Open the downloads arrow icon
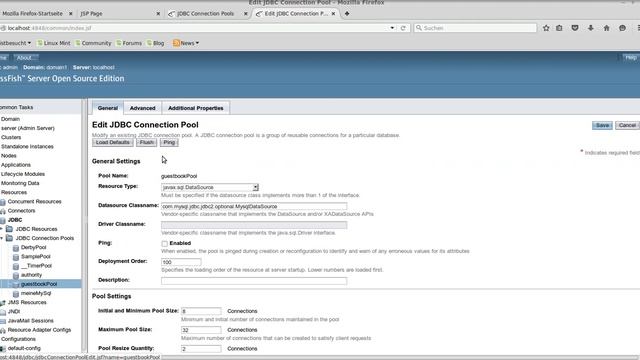640x360 pixels. pyautogui.click(x=591, y=28)
